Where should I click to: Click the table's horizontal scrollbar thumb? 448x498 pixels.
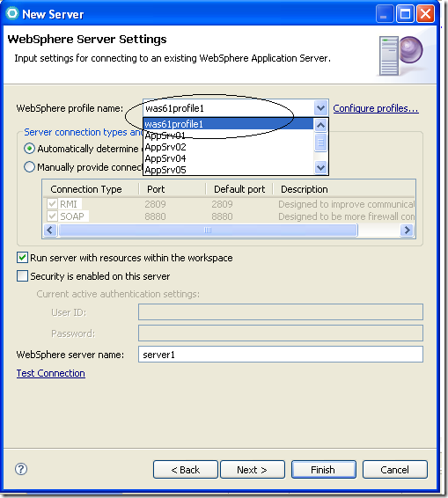point(208,230)
